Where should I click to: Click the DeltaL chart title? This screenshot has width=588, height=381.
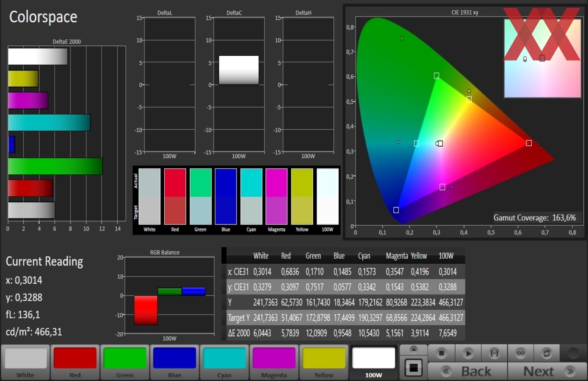pos(165,13)
